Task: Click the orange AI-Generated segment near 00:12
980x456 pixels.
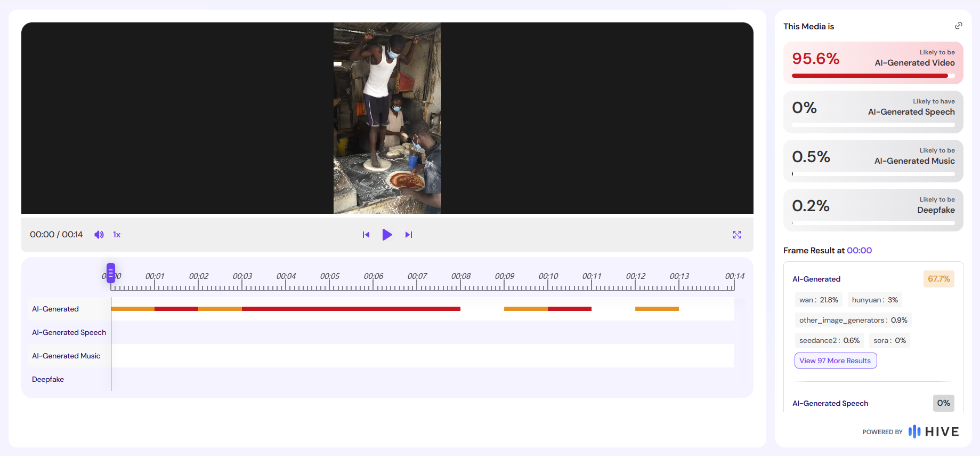Action: [x=657, y=309]
